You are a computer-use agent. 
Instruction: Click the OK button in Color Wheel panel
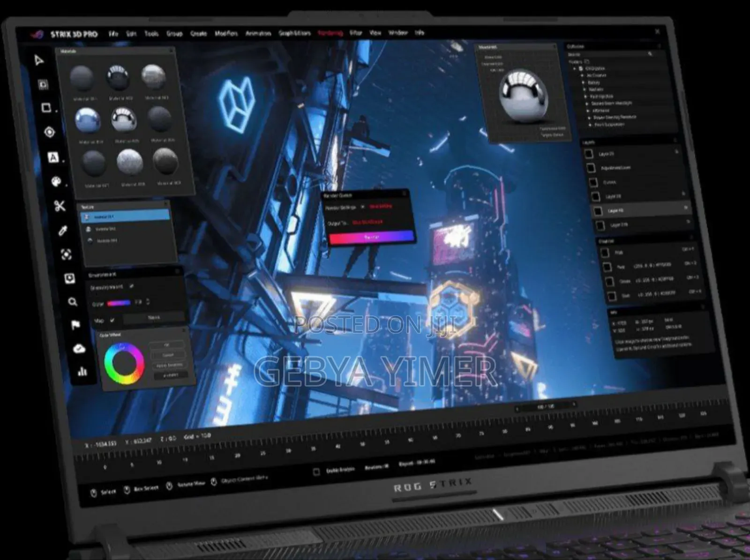point(167,344)
